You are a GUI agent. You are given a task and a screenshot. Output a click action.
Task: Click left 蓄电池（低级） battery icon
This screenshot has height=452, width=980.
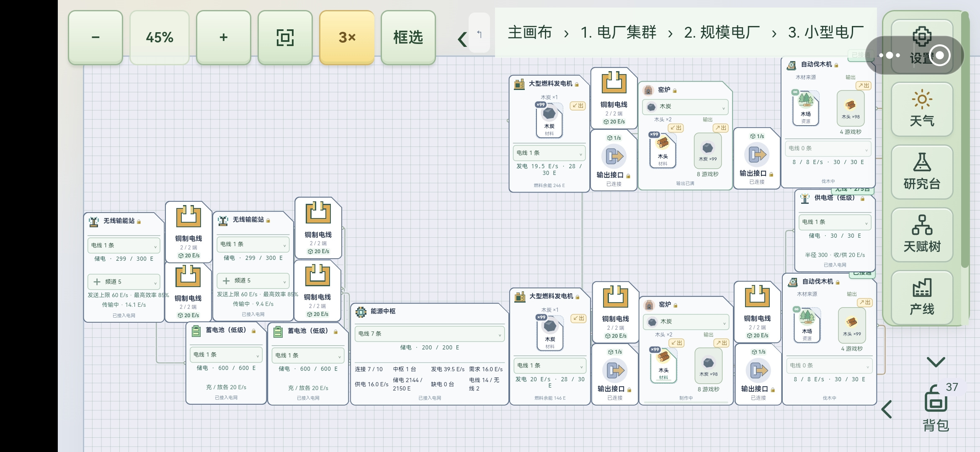(196, 331)
